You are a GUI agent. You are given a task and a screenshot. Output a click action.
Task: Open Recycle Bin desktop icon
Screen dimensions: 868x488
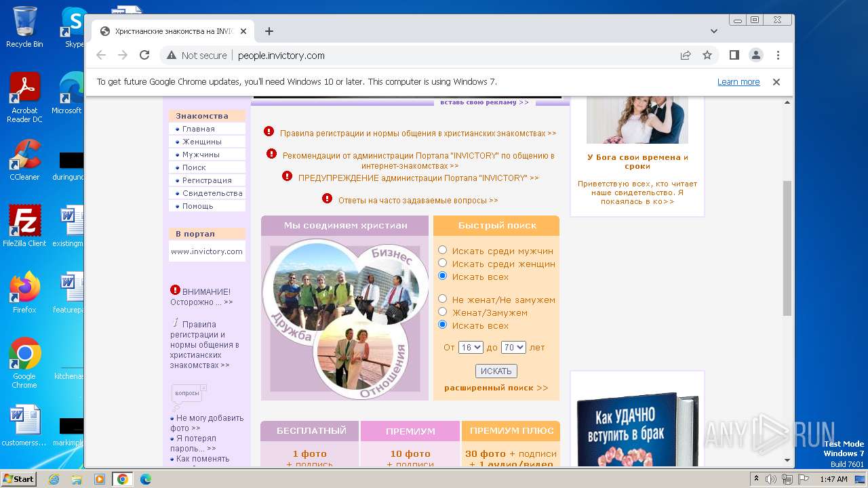24,27
